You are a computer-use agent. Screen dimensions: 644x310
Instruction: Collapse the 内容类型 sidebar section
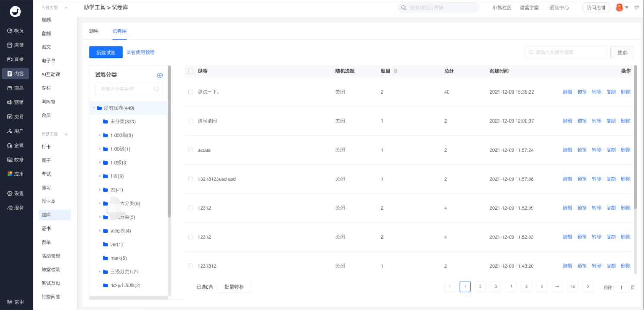coord(66,7)
